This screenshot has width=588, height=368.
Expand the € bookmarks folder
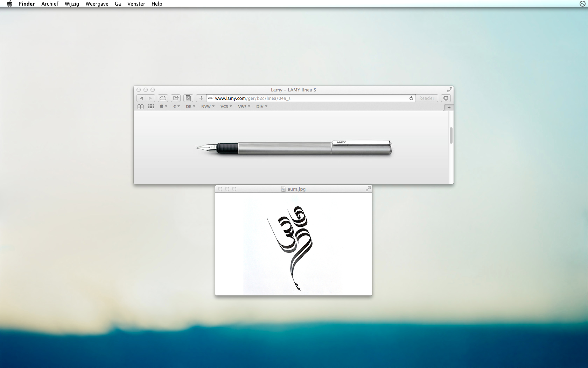(176, 107)
